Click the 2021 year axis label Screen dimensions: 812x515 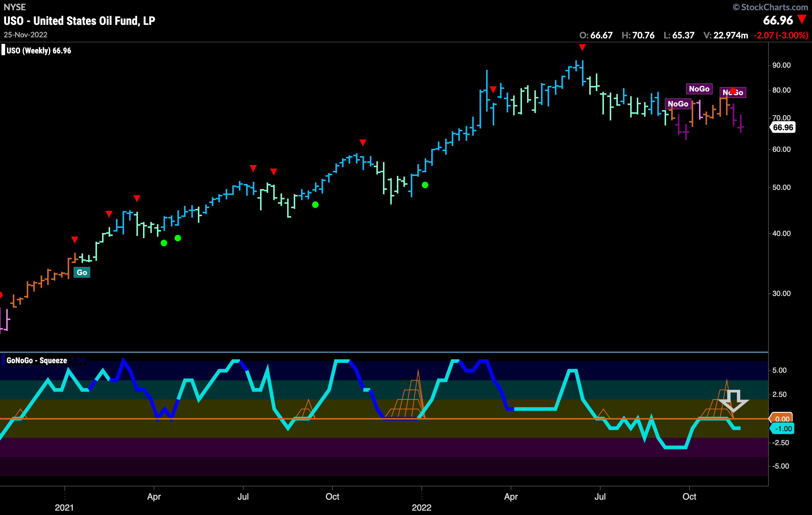pos(64,508)
